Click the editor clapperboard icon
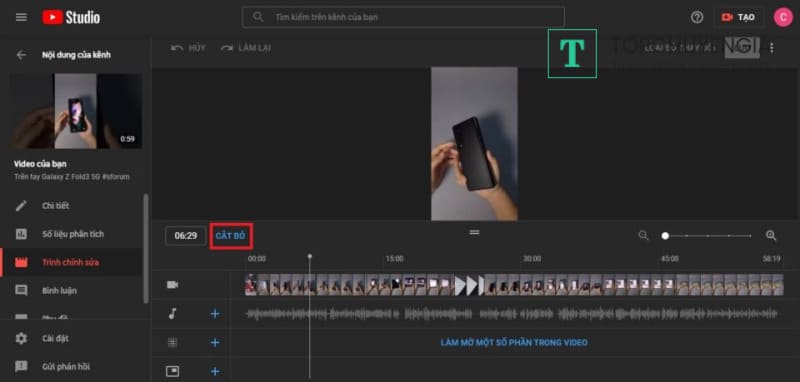Viewport: 800px width, 382px height. pos(21,263)
